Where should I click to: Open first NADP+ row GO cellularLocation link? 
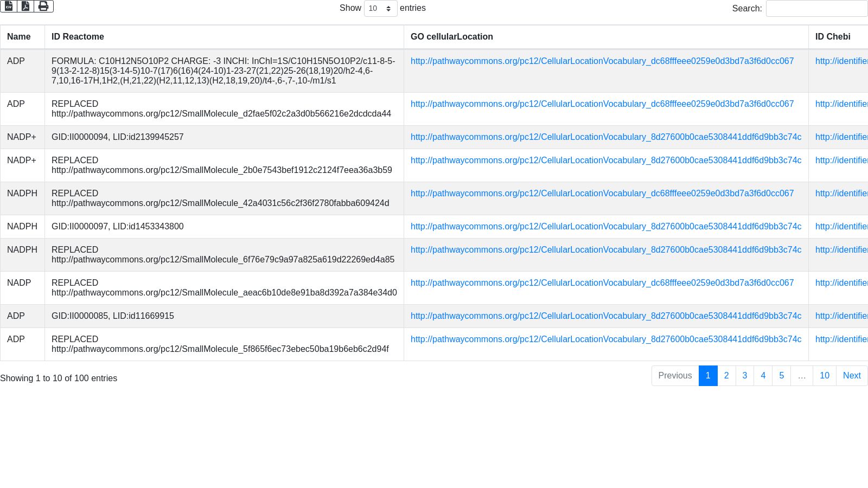tap(605, 137)
